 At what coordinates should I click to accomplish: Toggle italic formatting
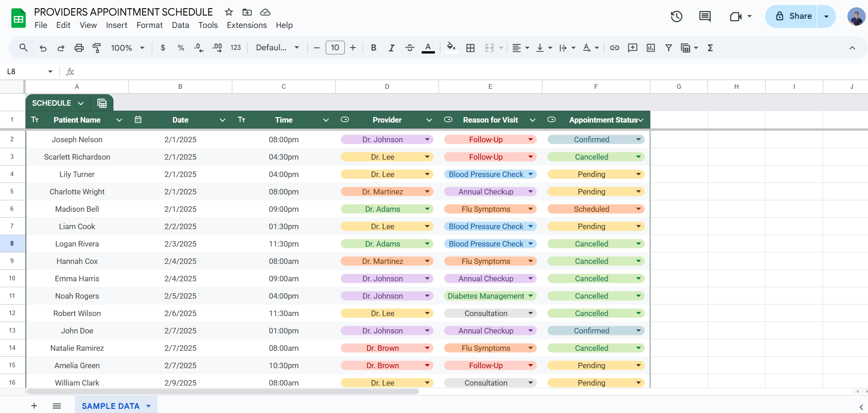pyautogui.click(x=391, y=48)
